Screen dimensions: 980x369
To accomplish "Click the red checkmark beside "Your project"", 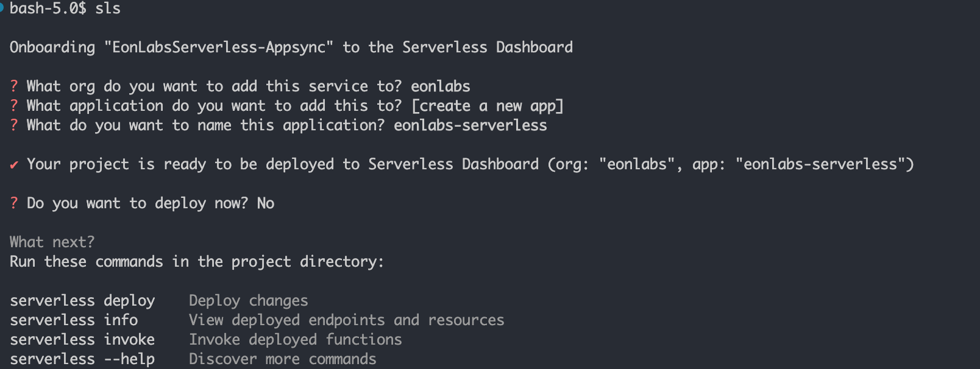I will pyautogui.click(x=14, y=164).
